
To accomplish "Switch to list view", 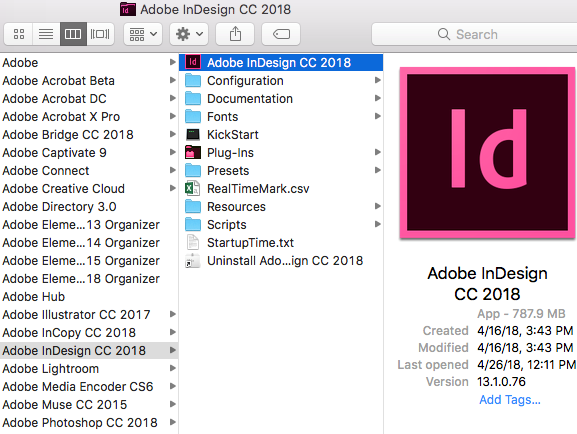I will 46,34.
